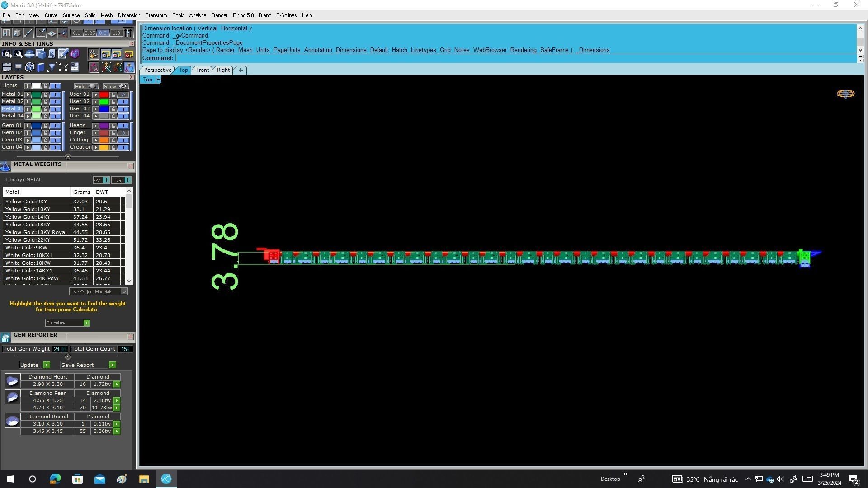Switch to the Perspective viewport tab
The width and height of the screenshot is (868, 488).
tap(157, 70)
